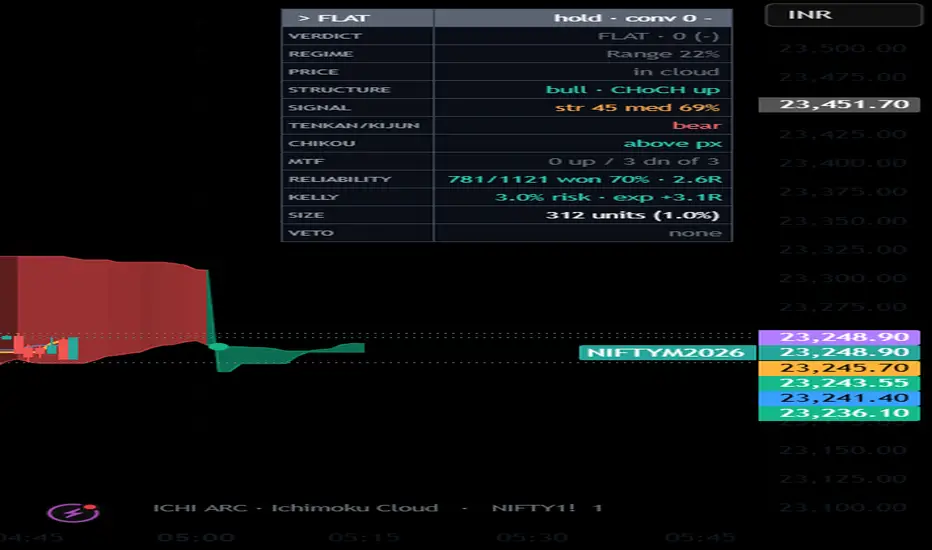This screenshot has height=550, width=932.
Task: Click the INR currency button
Action: coord(843,15)
